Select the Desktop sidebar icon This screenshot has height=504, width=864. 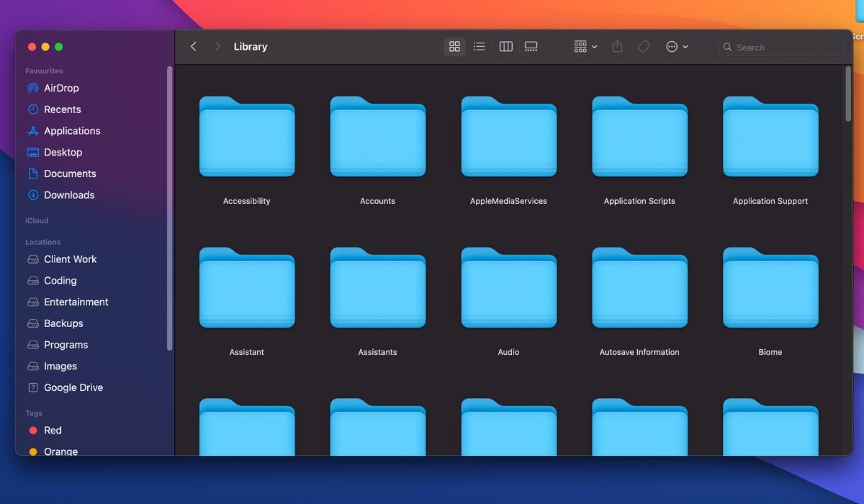tap(32, 152)
